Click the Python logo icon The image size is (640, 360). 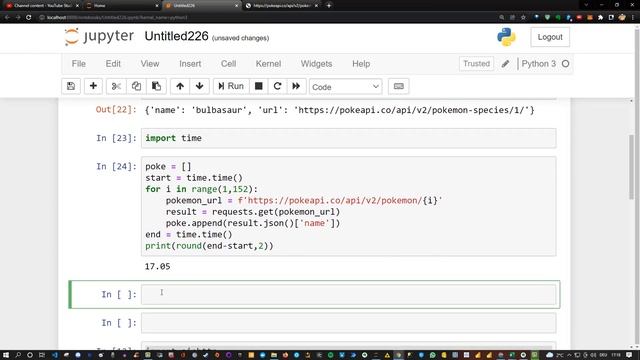tap(506, 37)
